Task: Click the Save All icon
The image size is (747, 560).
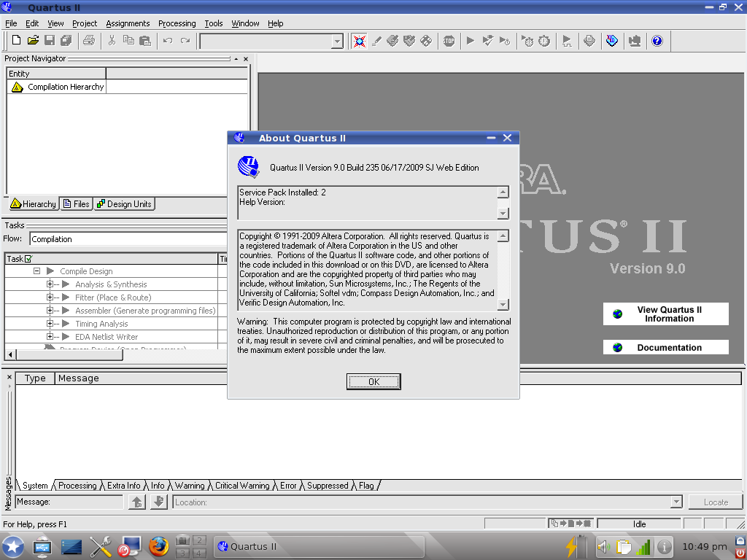Action: click(x=66, y=41)
